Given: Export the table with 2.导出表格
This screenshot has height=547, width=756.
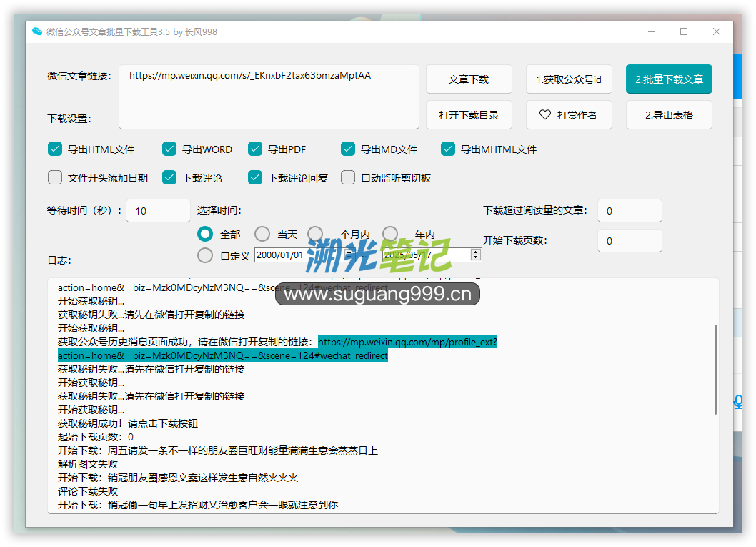Looking at the screenshot, I should (x=670, y=115).
